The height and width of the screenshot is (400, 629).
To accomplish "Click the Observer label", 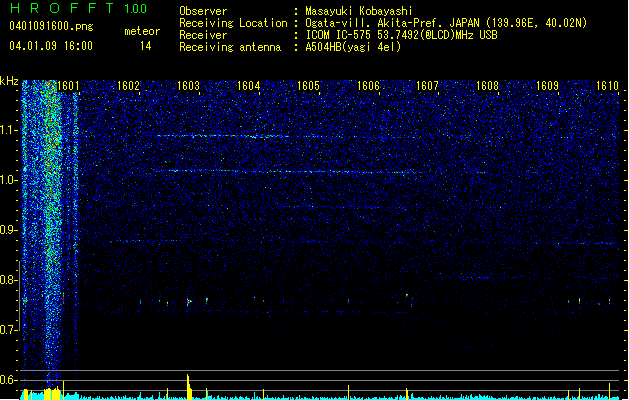I will (x=203, y=11).
